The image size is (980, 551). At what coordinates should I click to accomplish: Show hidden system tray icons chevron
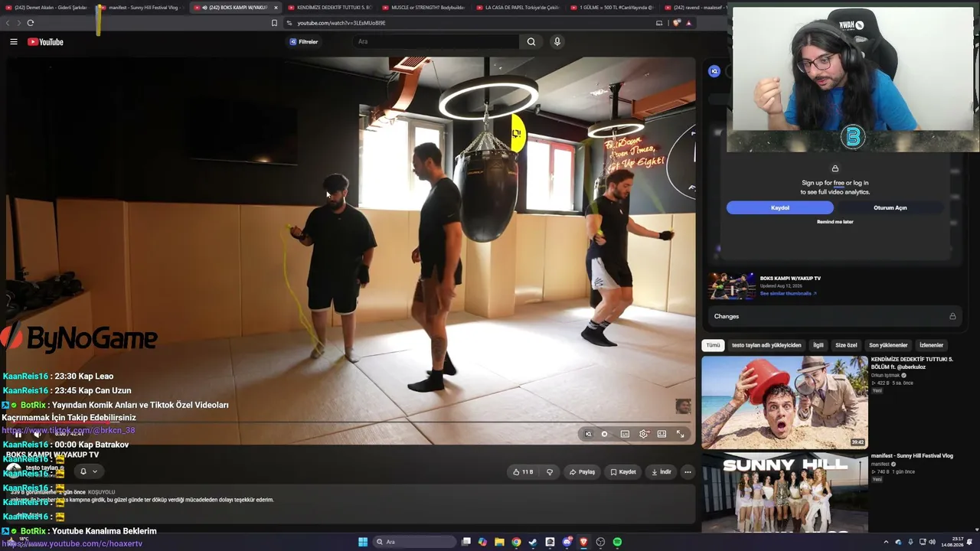887,542
